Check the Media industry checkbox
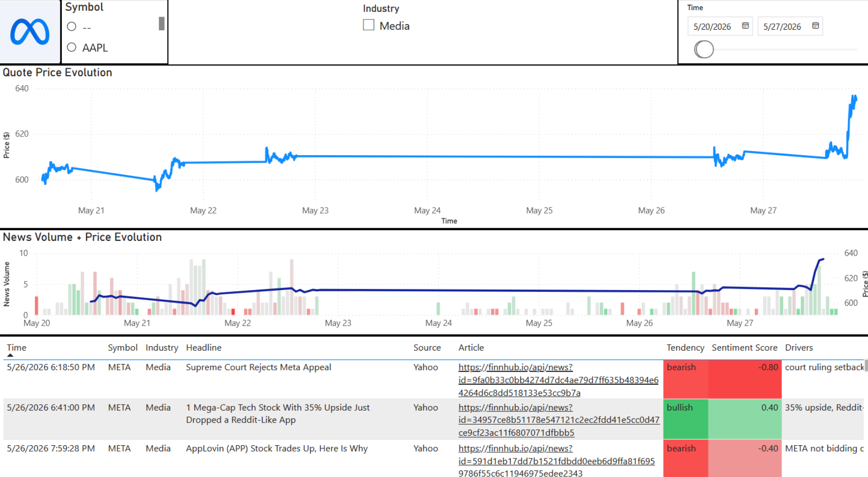The width and height of the screenshot is (868, 477). 369,25
